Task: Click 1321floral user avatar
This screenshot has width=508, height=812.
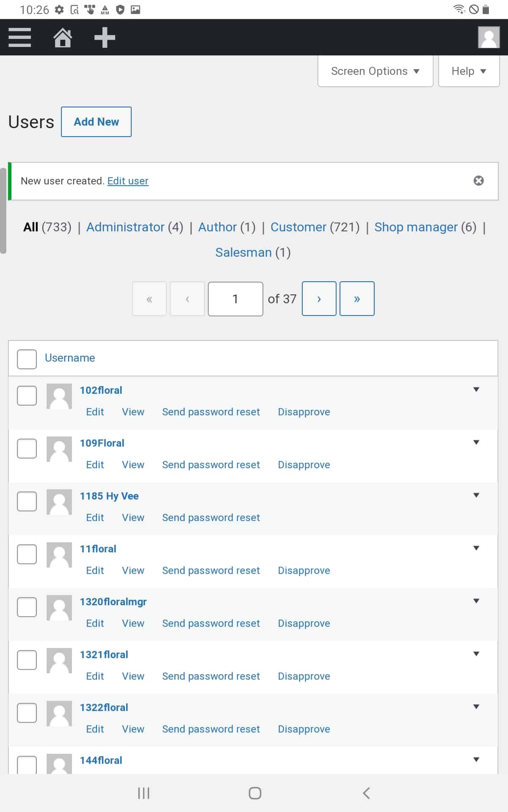Action: click(x=59, y=661)
